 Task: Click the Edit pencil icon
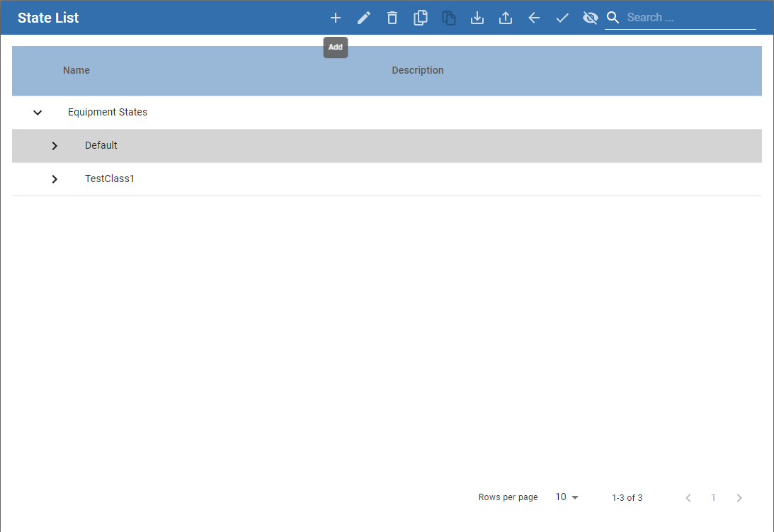tap(364, 18)
